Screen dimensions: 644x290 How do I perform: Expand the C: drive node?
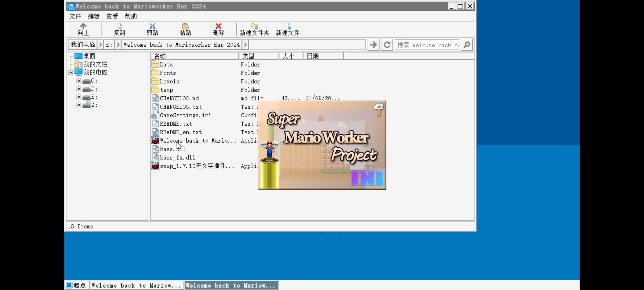point(79,81)
